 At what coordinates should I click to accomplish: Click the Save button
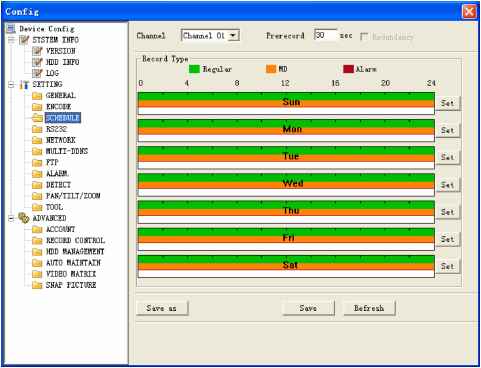308,308
